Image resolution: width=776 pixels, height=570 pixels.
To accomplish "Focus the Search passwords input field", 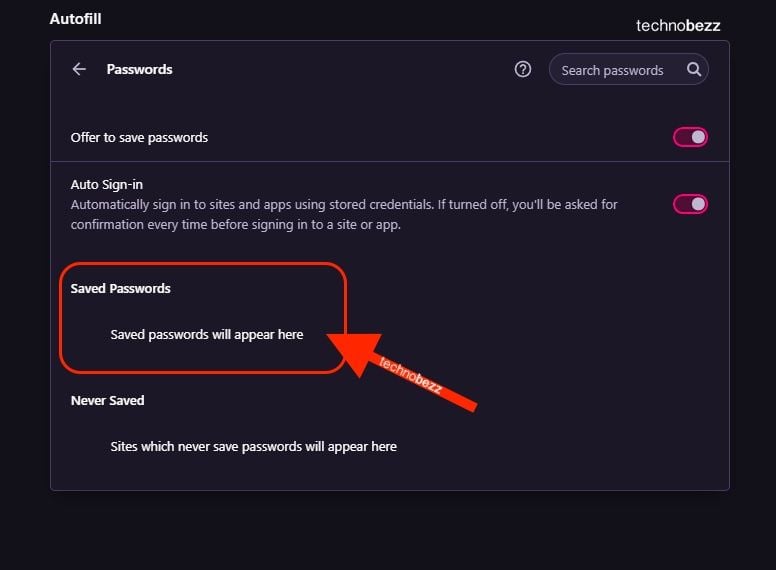I will (629, 69).
